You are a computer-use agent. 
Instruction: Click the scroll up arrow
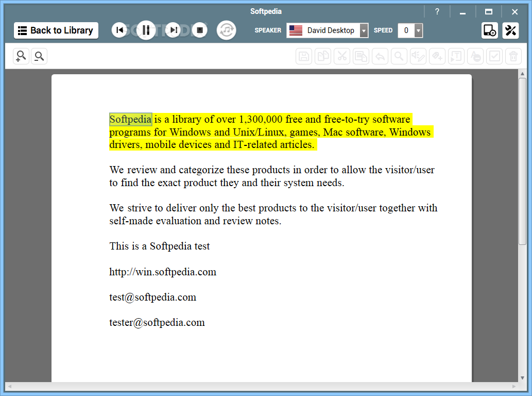(522, 73)
